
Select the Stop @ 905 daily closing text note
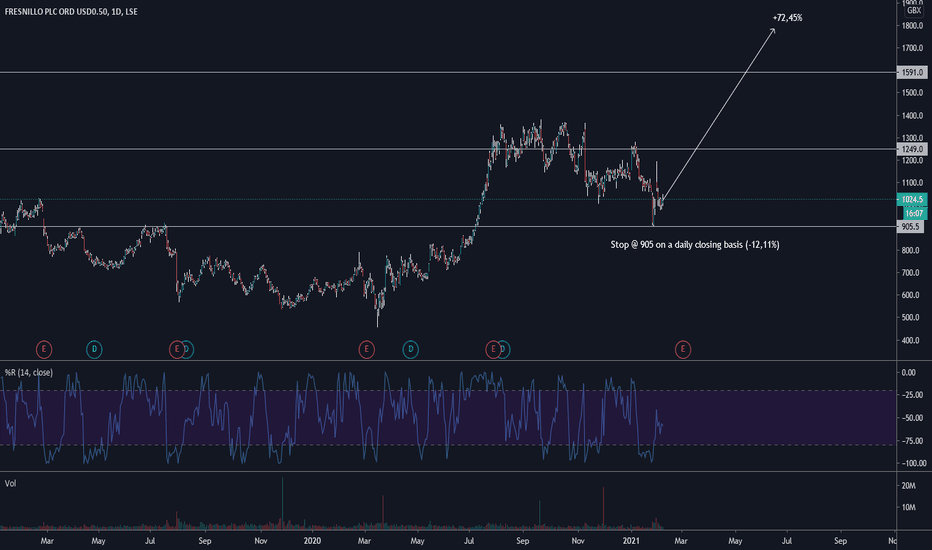coord(695,244)
